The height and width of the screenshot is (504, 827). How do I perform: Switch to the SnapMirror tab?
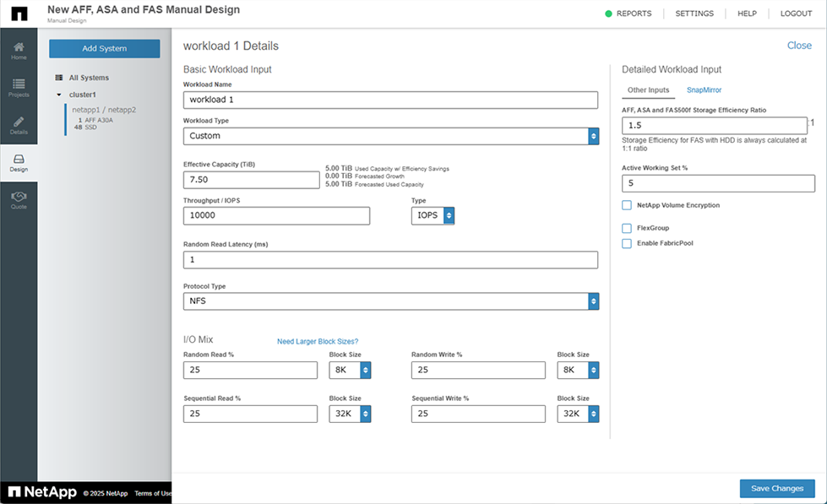(x=704, y=90)
